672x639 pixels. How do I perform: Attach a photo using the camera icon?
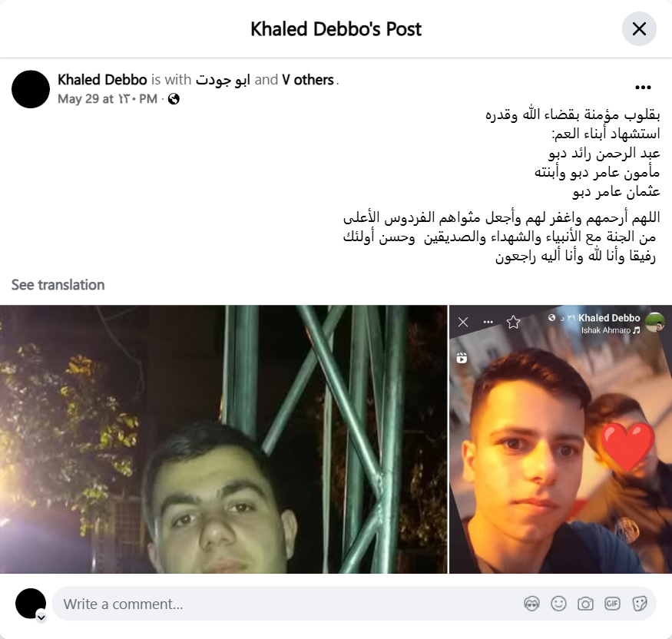click(585, 604)
